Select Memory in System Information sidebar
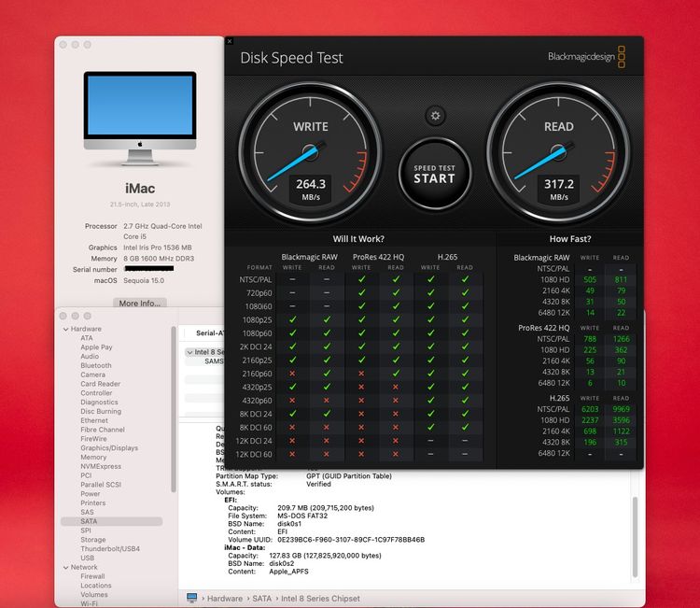The width and height of the screenshot is (700, 608). pyautogui.click(x=93, y=457)
